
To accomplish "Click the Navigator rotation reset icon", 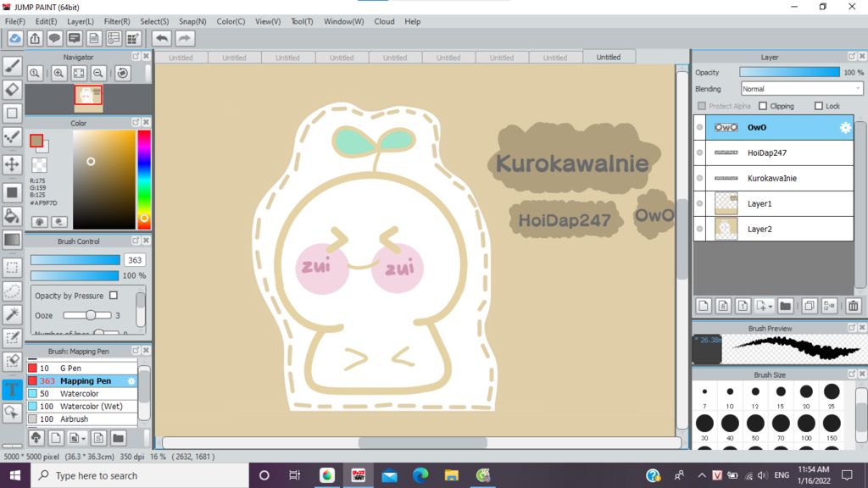I will [x=122, y=73].
